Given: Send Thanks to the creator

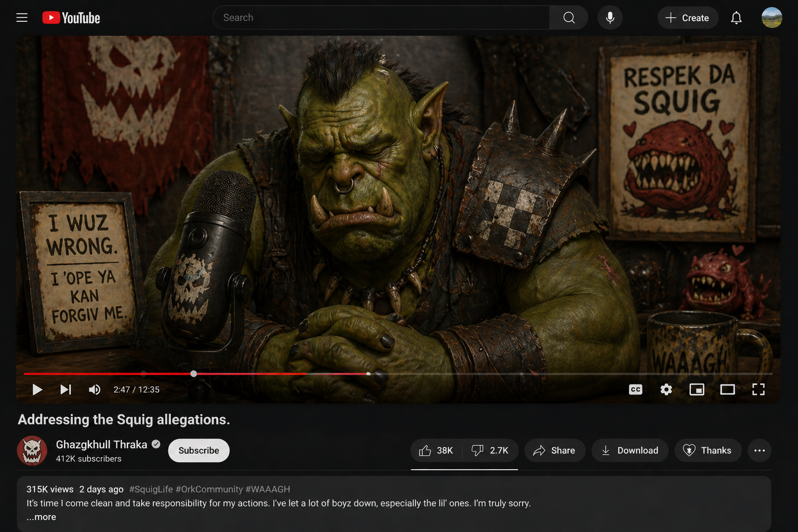Looking at the screenshot, I should click(x=708, y=450).
